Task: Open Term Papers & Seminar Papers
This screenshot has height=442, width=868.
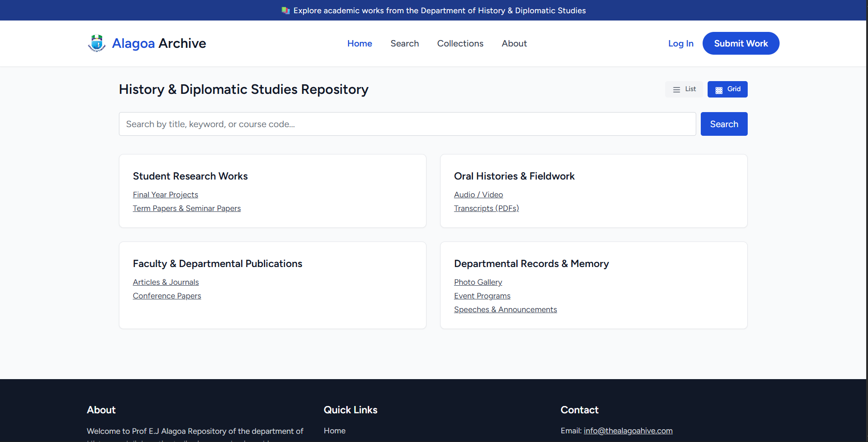Action: (x=187, y=208)
